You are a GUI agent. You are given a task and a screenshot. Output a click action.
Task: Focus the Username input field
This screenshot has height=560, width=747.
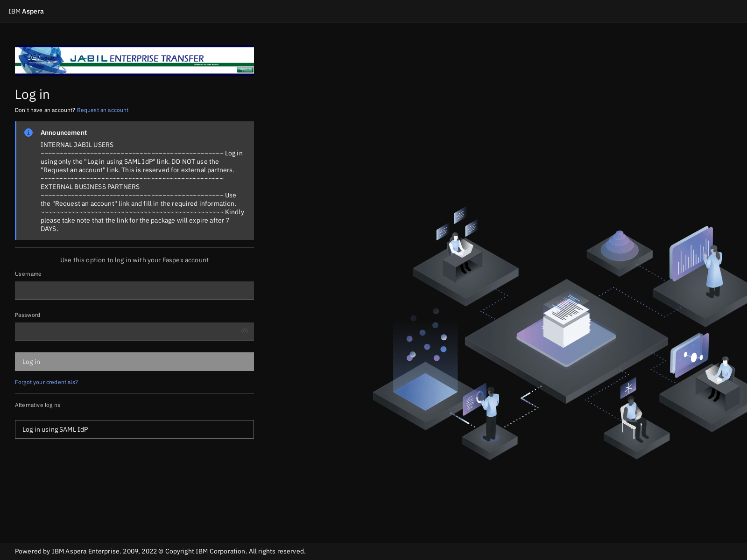[x=134, y=291]
